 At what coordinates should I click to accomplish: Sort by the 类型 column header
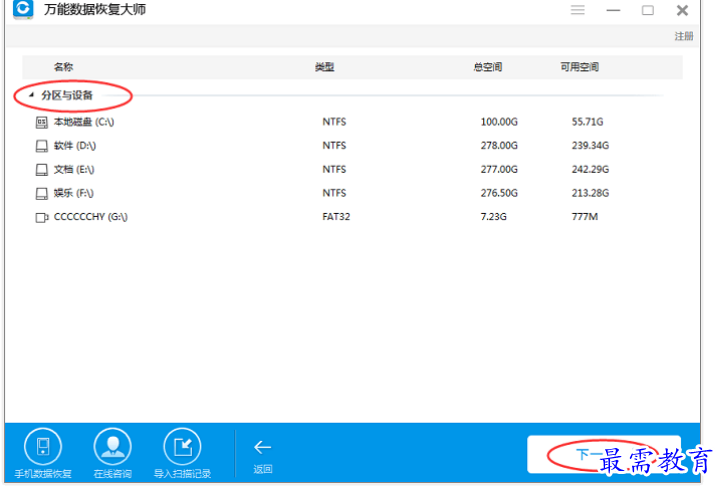tap(325, 67)
